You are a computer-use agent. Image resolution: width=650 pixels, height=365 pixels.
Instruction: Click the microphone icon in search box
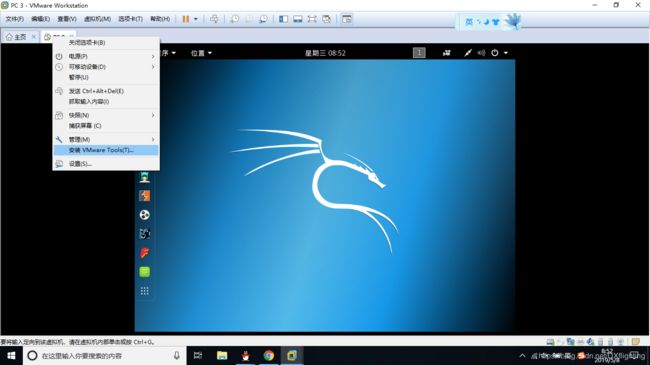177,355
